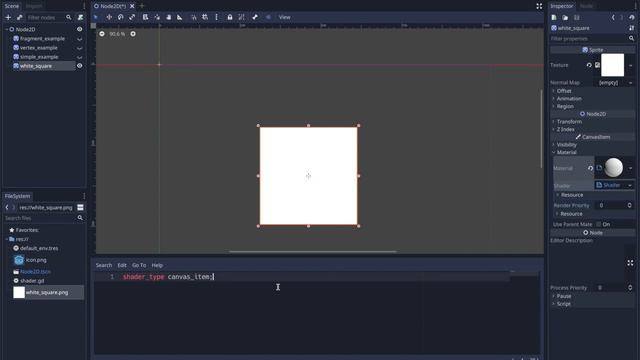Switch to the Import tab
The height and width of the screenshot is (360, 640).
34,6
